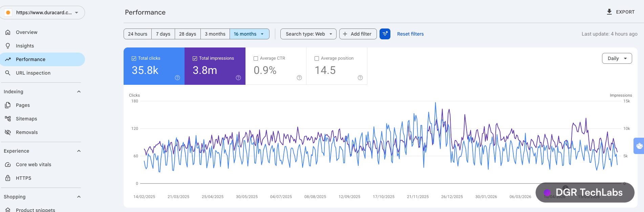Click the download icon beside EXPORT

coord(609,12)
